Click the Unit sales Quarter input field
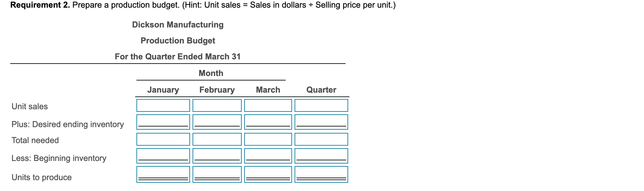Image resolution: width=644 pixels, height=191 pixels. click(321, 105)
